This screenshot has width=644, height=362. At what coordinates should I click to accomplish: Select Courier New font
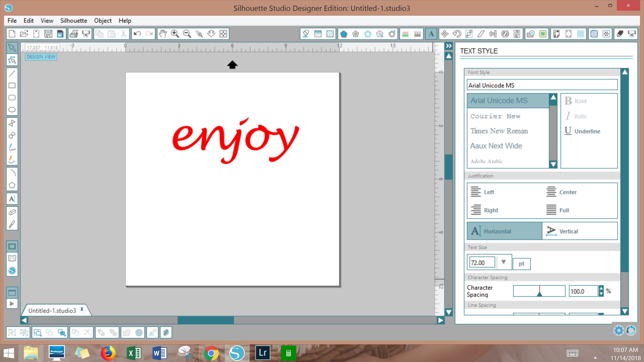click(508, 116)
